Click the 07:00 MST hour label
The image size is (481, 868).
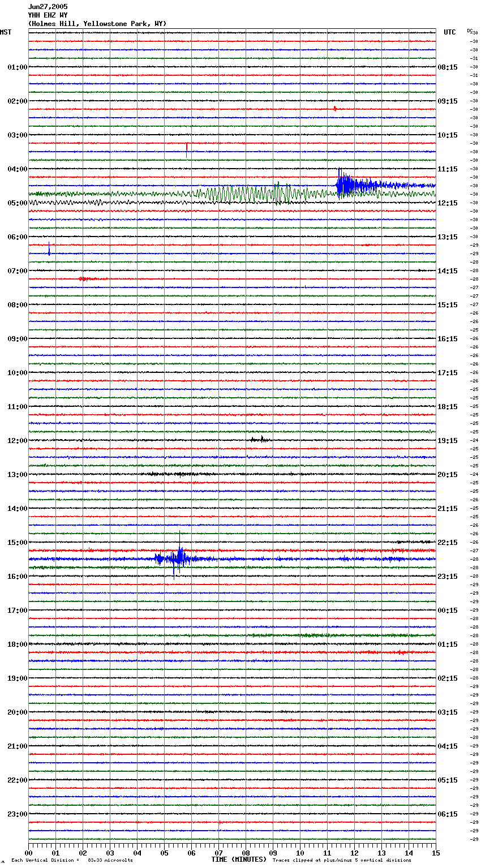(x=18, y=271)
